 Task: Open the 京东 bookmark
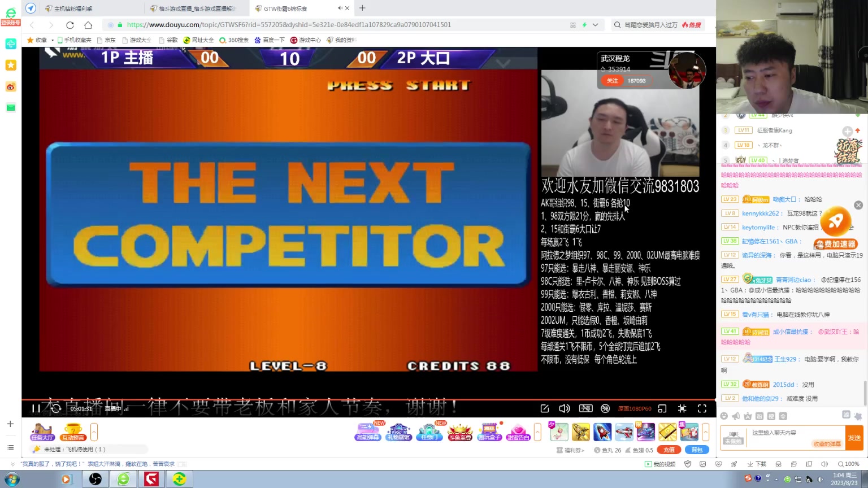107,40
